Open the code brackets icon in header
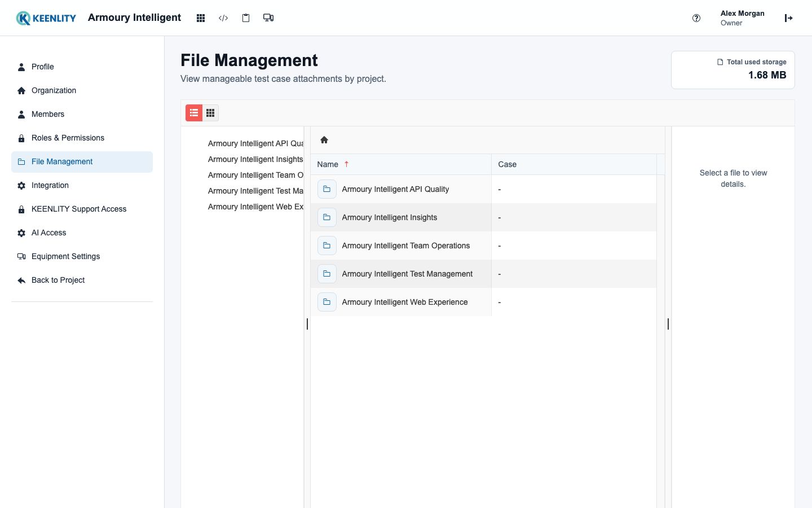The width and height of the screenshot is (812, 508). click(223, 18)
